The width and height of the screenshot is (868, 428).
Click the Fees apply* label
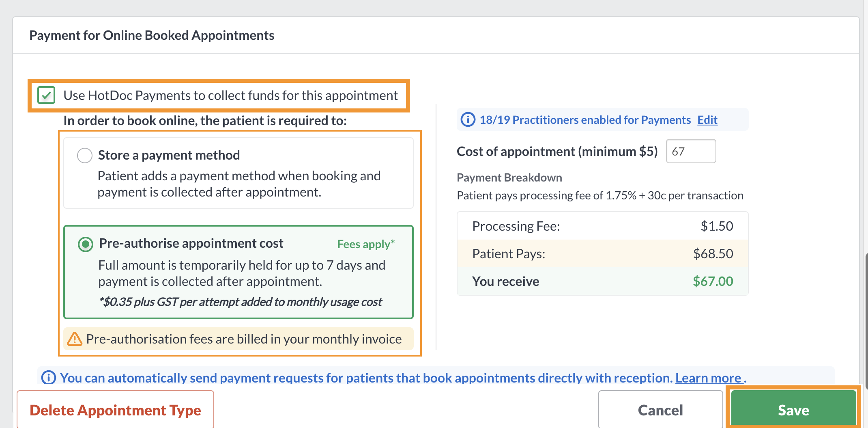tap(366, 244)
